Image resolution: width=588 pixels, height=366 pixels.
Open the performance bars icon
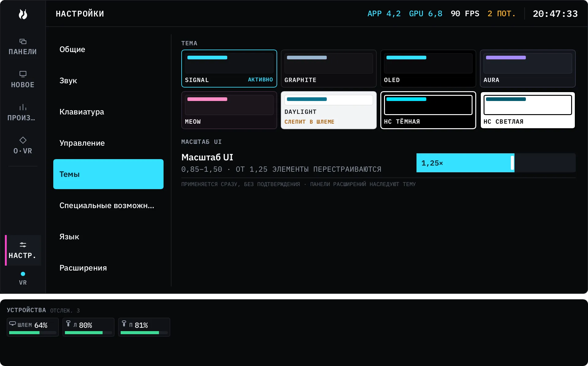[x=23, y=107]
